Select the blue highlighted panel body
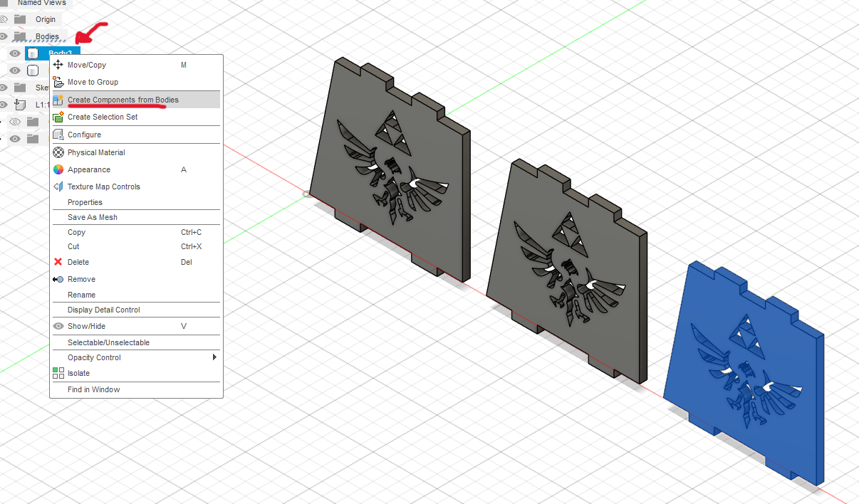 744,374
